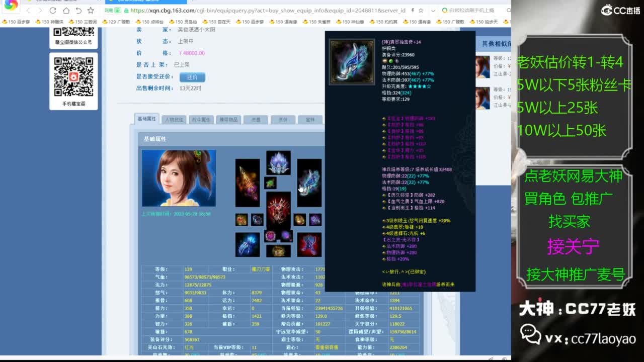Open the 人物技能 tab
The height and width of the screenshot is (362, 644).
pos(174,120)
